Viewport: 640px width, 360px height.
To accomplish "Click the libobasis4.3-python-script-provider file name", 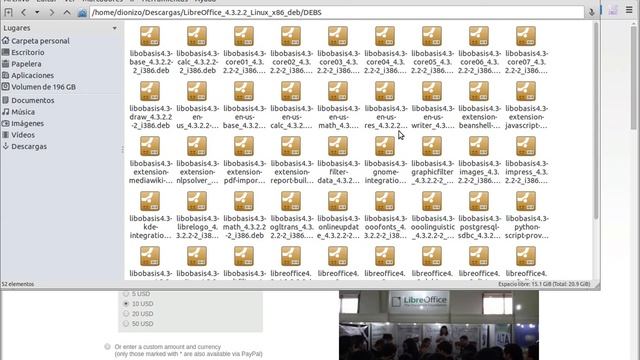I will [526, 227].
